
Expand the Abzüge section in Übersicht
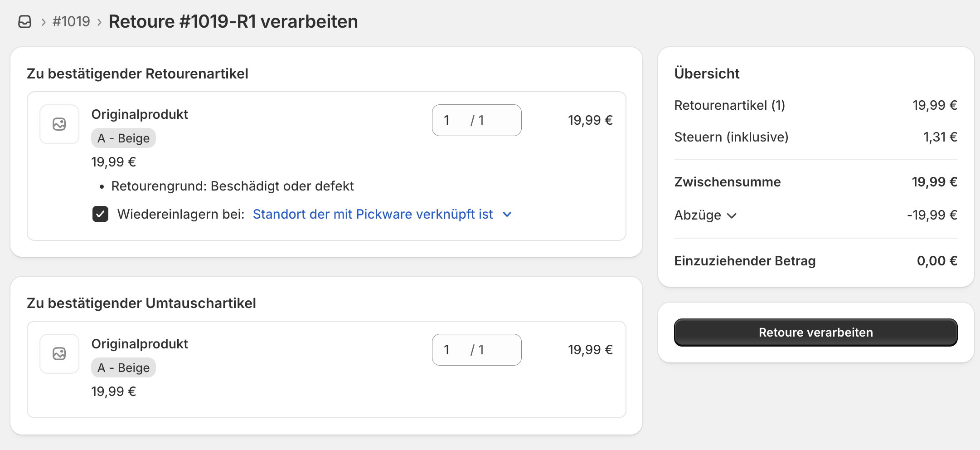[x=705, y=215]
